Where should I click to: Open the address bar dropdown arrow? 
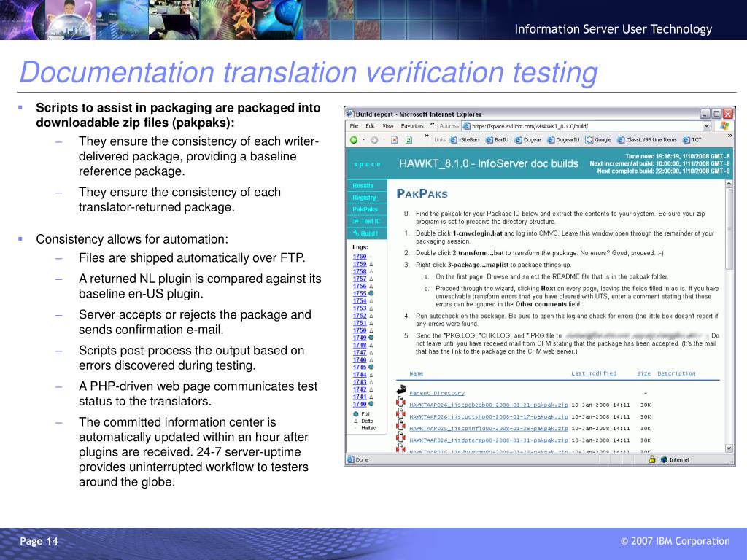click(x=707, y=126)
